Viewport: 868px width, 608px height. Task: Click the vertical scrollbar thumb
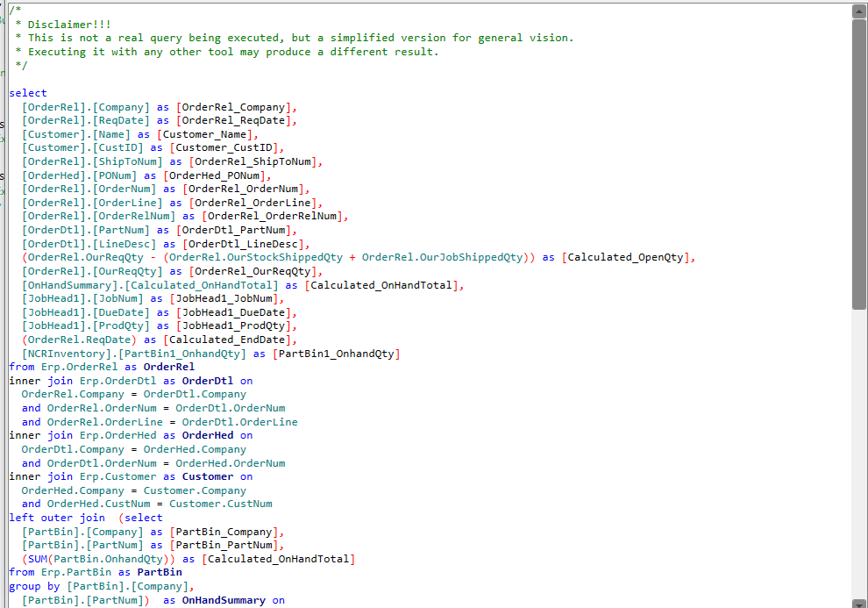(x=859, y=164)
